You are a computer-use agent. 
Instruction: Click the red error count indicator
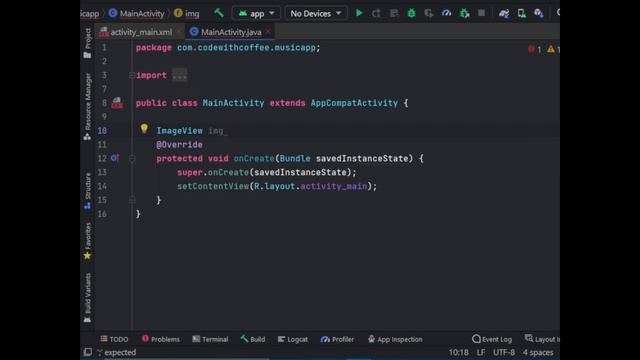coord(534,49)
